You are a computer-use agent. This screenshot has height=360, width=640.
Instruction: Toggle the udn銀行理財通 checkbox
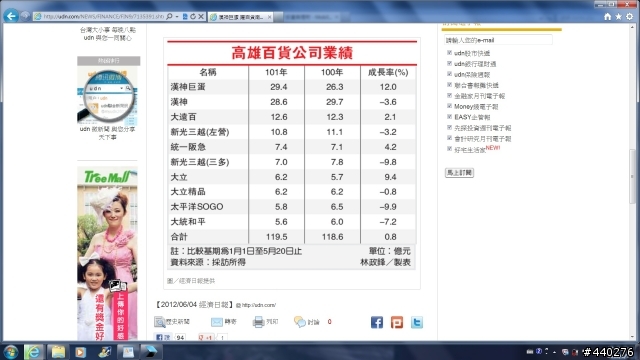pyautogui.click(x=449, y=63)
